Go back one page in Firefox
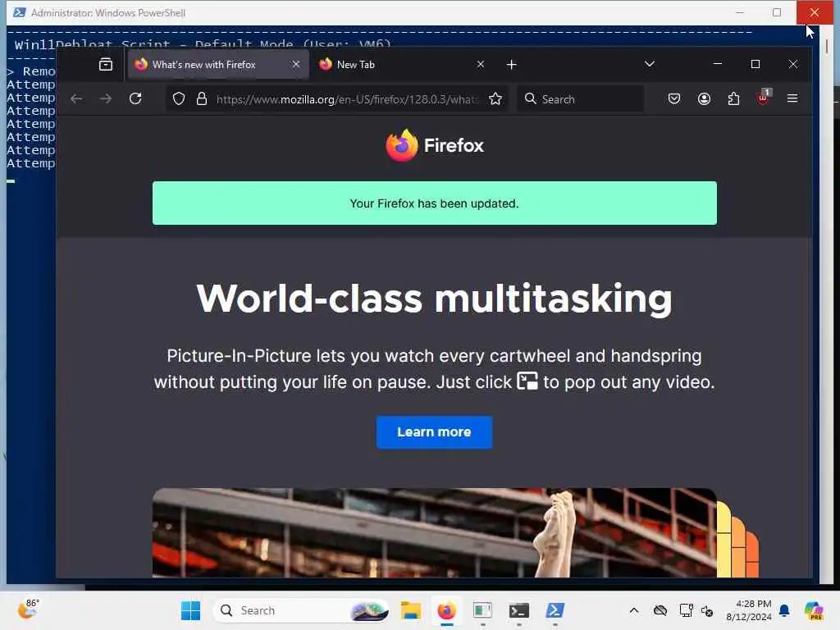 point(76,98)
